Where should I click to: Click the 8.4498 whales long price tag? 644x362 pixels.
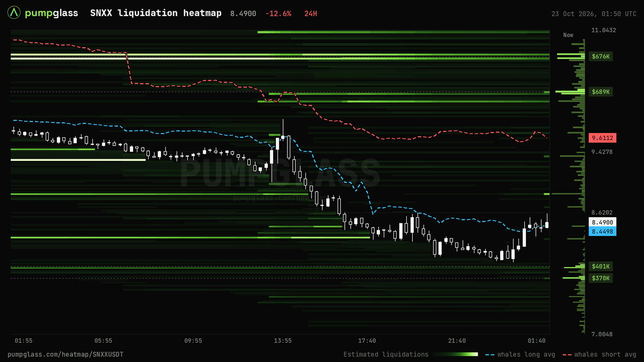pos(602,231)
